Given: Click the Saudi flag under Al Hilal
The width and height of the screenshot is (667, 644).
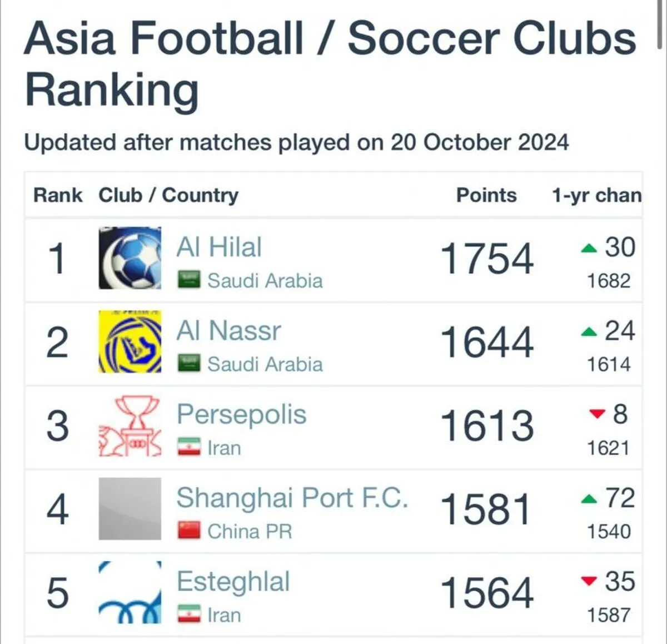Looking at the screenshot, I should coord(189,280).
